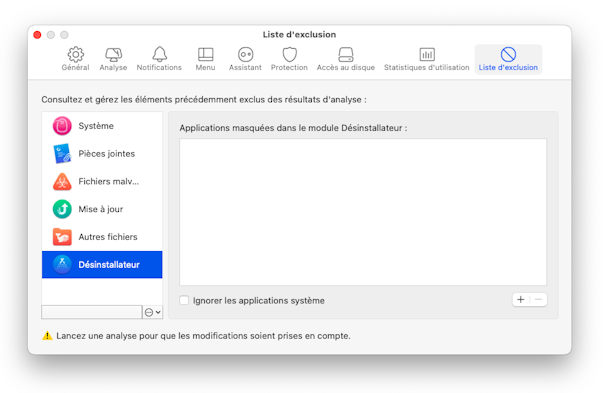Viewport: 608px width, 393px height.
Task: Click the pink Système module icon
Action: [62, 126]
